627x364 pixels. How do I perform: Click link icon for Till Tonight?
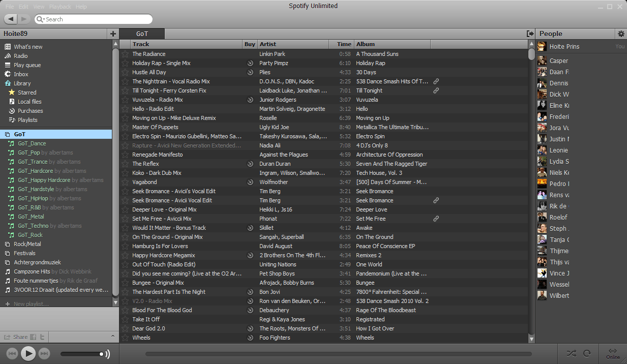click(x=436, y=90)
